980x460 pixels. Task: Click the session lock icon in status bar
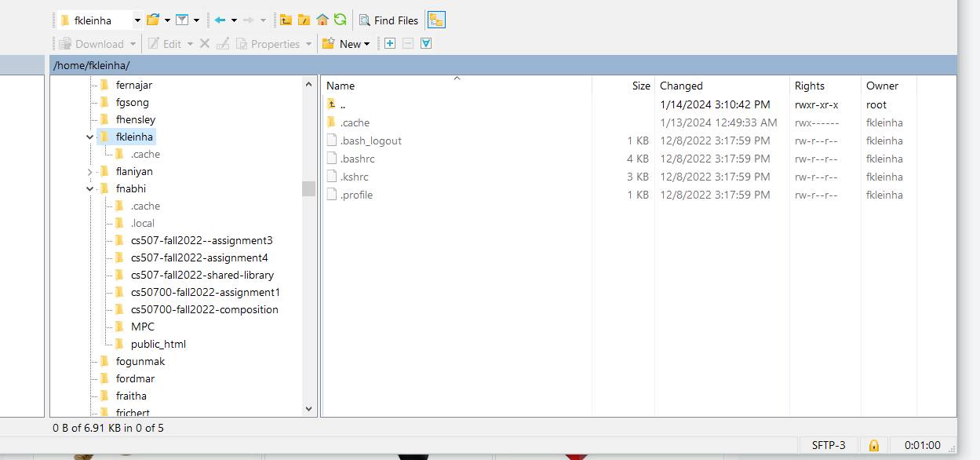tap(873, 445)
